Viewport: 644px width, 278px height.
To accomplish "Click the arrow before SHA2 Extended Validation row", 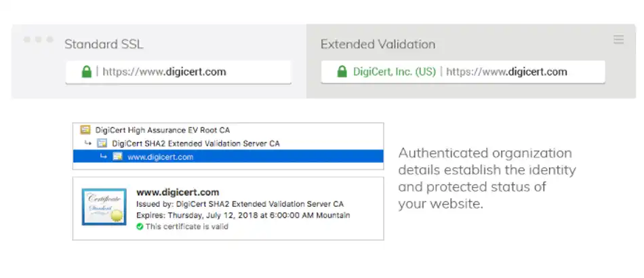I will tap(88, 143).
